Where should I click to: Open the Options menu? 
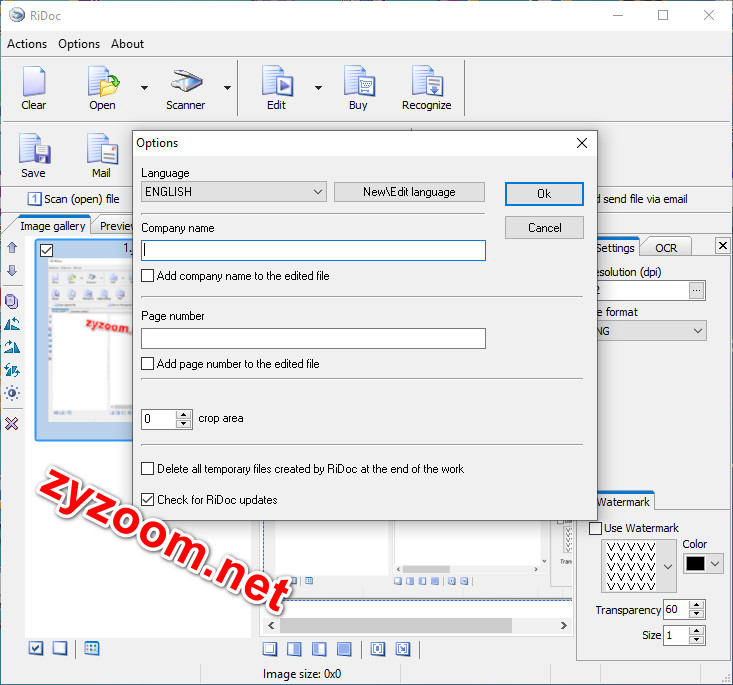[79, 44]
